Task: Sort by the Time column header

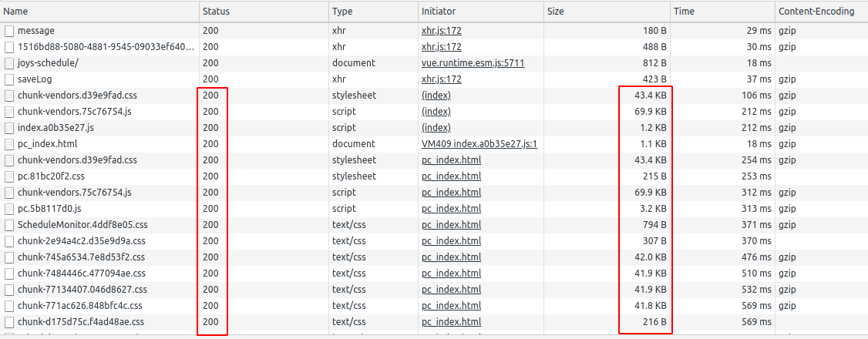Action: [x=684, y=12]
